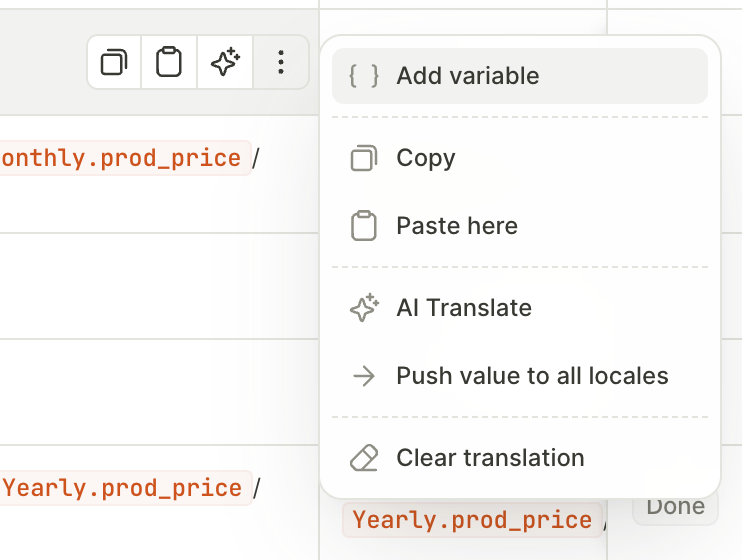Choose Add variable from the menu
This screenshot has height=560, width=742.
tap(520, 76)
